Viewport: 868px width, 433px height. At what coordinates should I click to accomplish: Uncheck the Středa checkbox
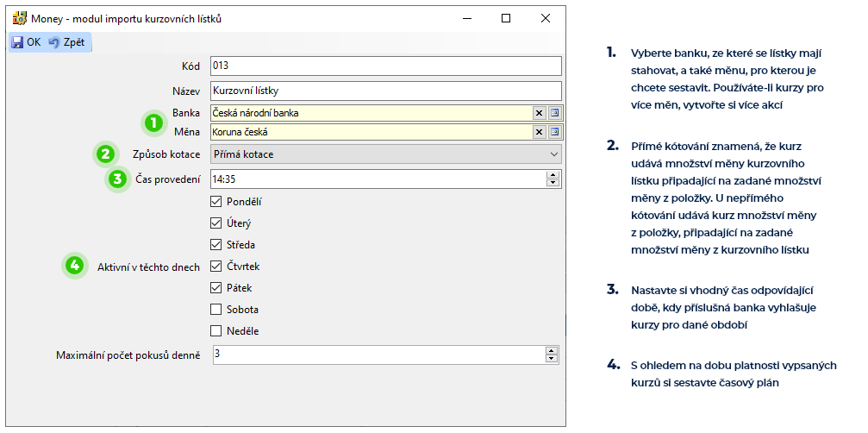[x=215, y=245]
